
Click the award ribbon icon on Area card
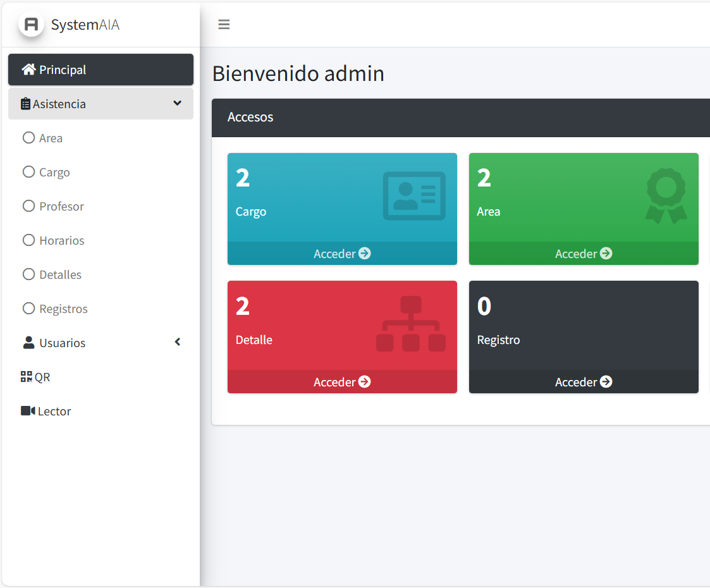[666, 196]
